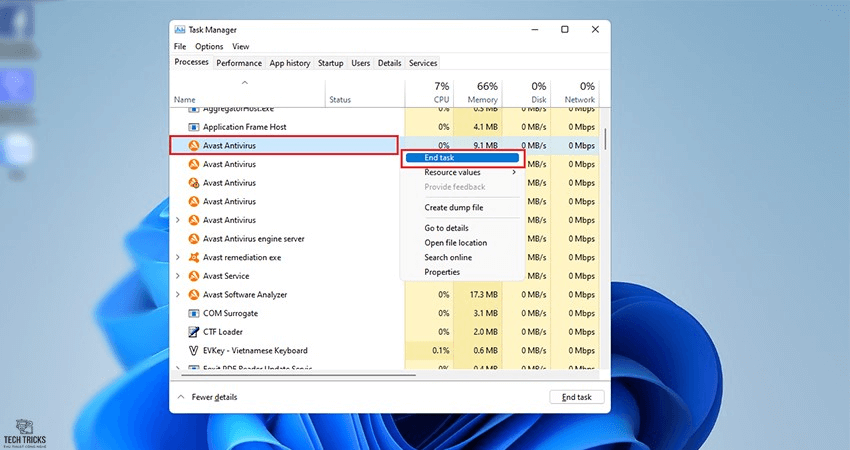Click the End task button at bottom right
Screen dimensions: 850x450
click(576, 397)
